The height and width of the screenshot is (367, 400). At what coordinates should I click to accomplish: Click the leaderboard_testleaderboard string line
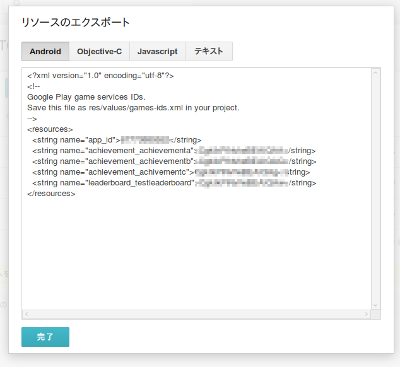174,183
